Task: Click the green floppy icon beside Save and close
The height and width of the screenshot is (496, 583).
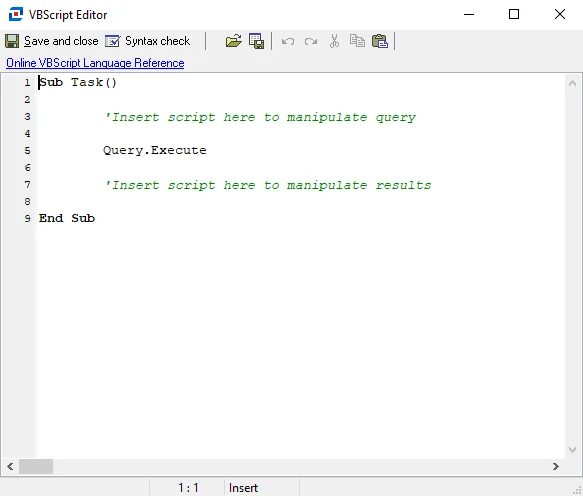Action: coord(12,41)
